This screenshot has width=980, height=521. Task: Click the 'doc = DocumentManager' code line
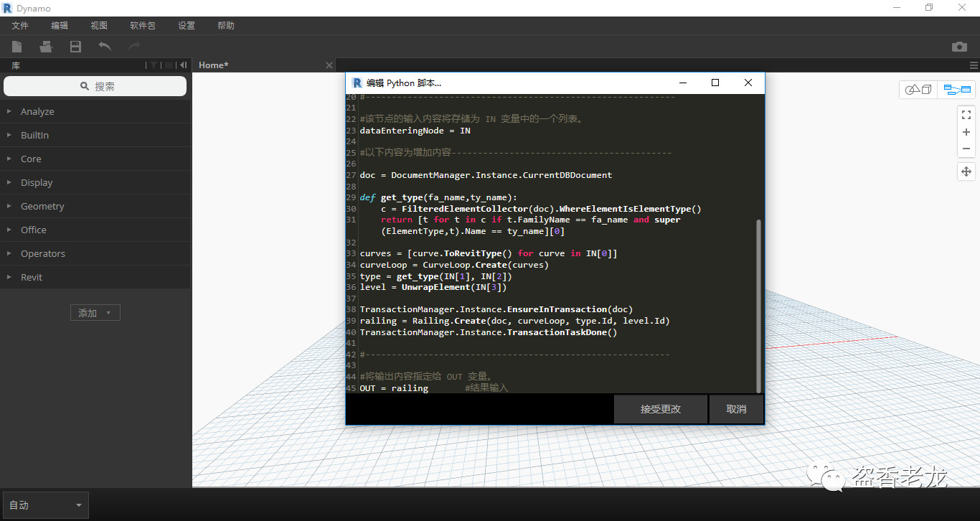coord(486,175)
